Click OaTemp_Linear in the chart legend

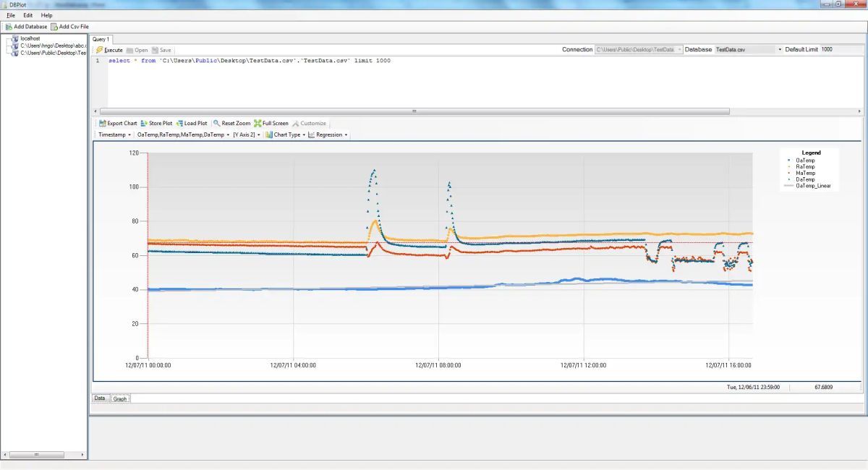click(x=813, y=186)
